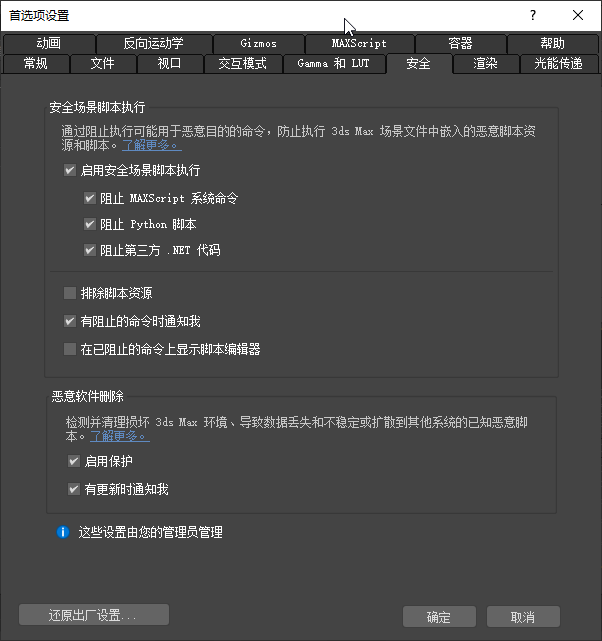602x641 pixels.
Task: Open 了解更多 link under 安全场景脚本执行
Action: (x=152, y=145)
